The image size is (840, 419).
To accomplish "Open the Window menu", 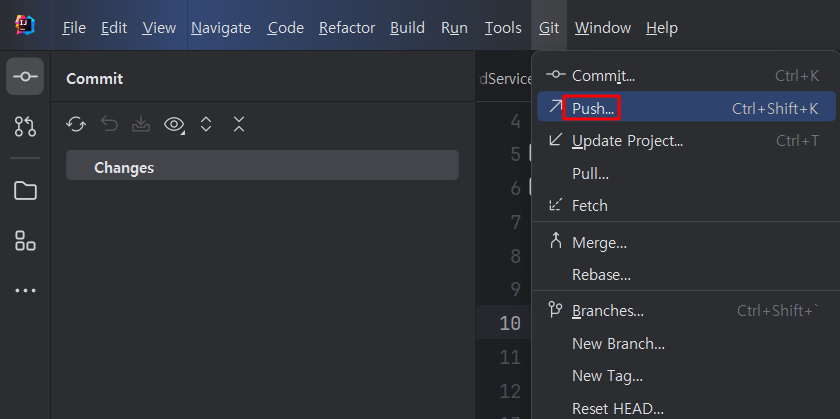I will (x=603, y=28).
